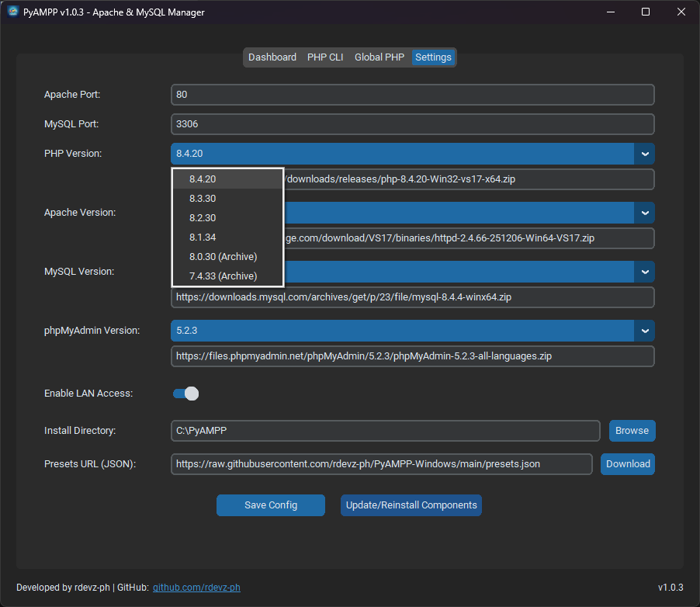Open the github.com/rdevz-ph link
Image resolution: width=700 pixels, height=607 pixels.
coord(196,588)
